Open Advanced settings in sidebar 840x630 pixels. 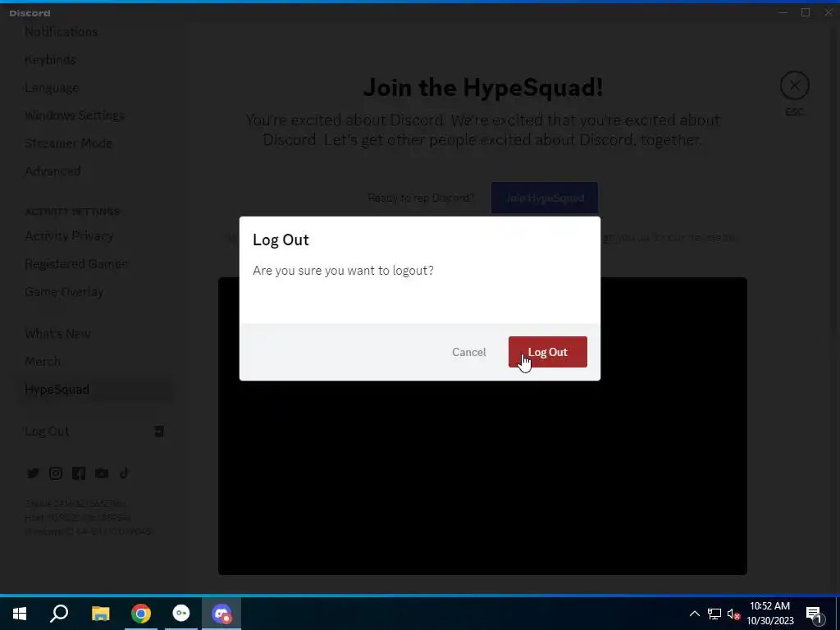coord(52,171)
